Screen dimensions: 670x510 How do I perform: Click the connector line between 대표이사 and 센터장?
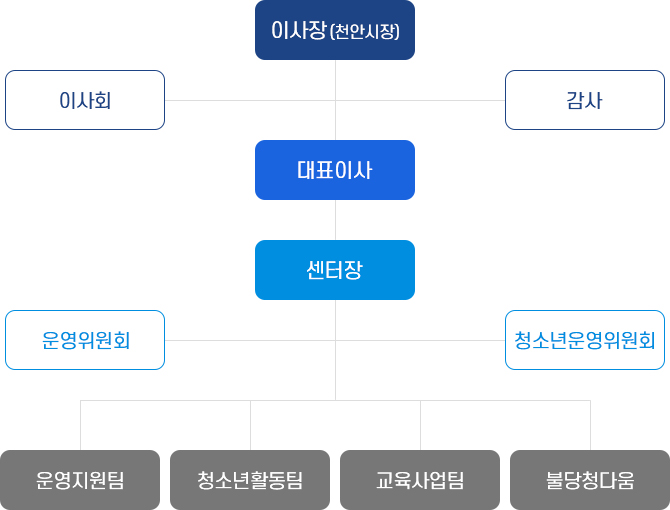tap(335, 220)
